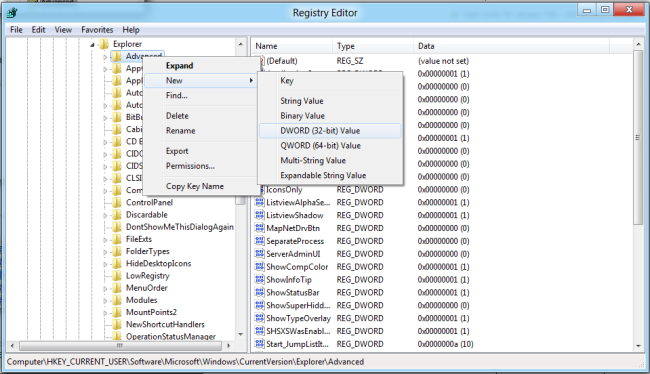The height and width of the screenshot is (374, 650).
Task: Open the Edit menu
Action: point(38,30)
